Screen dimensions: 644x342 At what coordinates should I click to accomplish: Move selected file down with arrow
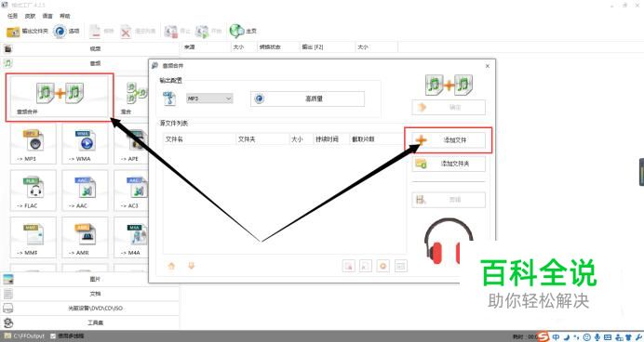pyautogui.click(x=192, y=266)
